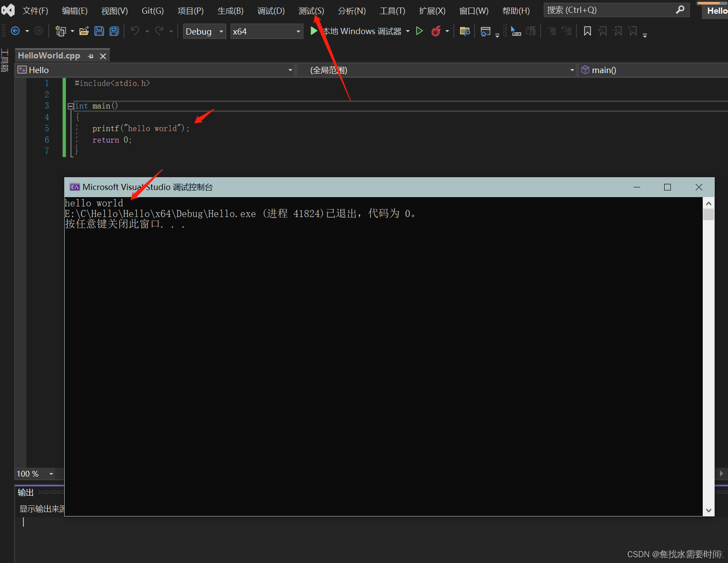Expand the new project dropdown arrow
The height and width of the screenshot is (563, 728).
pyautogui.click(x=72, y=31)
